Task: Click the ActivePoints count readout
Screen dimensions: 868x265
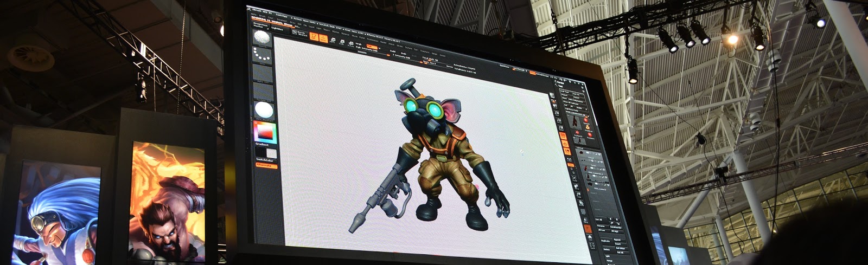Action: click(464, 66)
